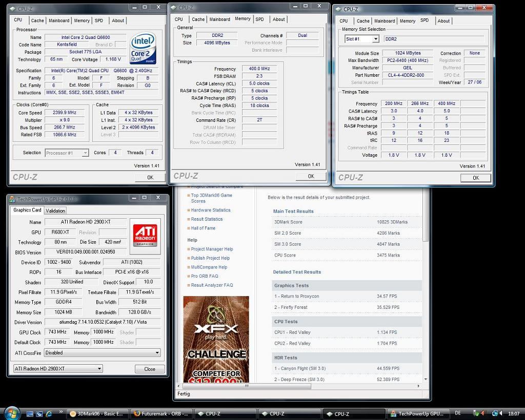This screenshot has height=420, width=525.
Task: Click OK in the CPU-Z processor window
Action: pyautogui.click(x=150, y=178)
